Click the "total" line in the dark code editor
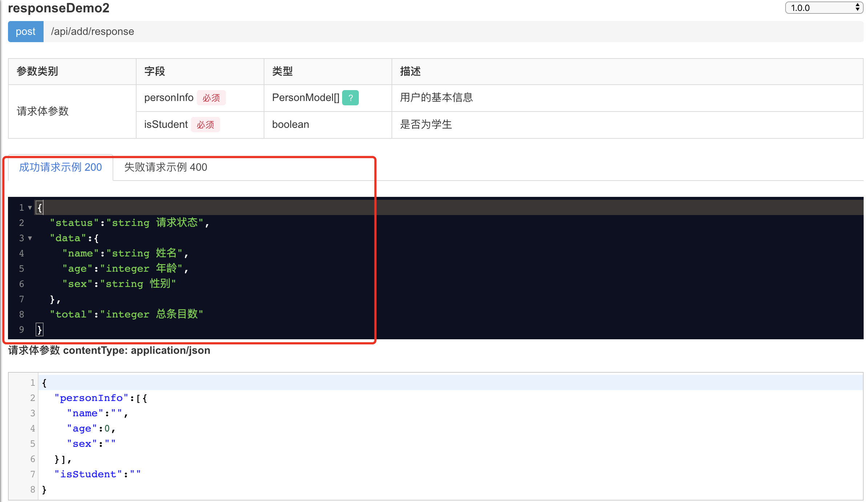Image resolution: width=868 pixels, height=502 pixels. click(126, 314)
